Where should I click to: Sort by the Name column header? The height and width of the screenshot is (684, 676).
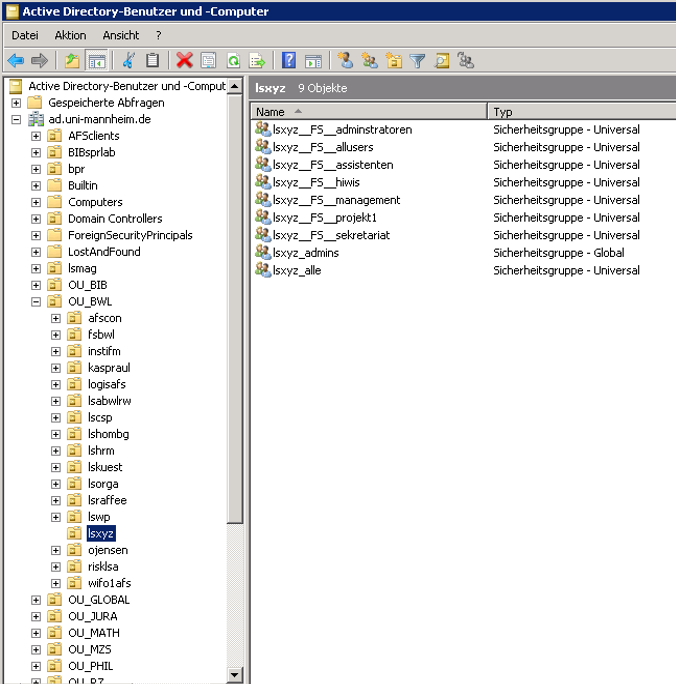click(369, 112)
